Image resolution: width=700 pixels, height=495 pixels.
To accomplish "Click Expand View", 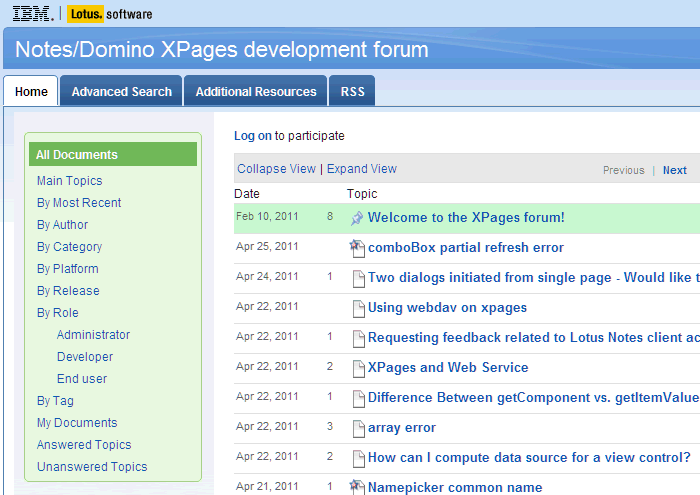I will click(x=362, y=169).
